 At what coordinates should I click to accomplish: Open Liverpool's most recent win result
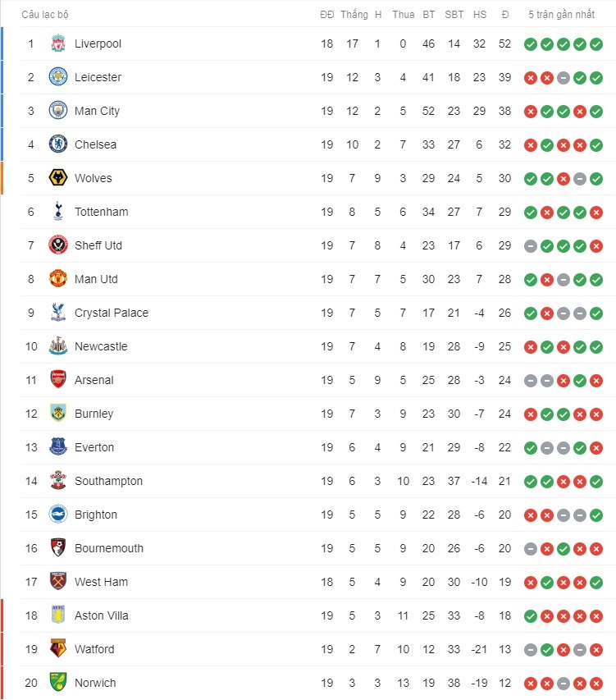click(596, 44)
